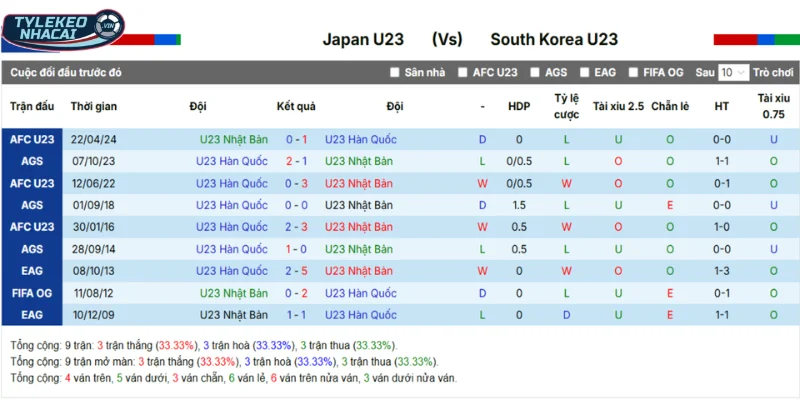Open the 2 - 5 score result
The width and height of the screenshot is (800, 400).
pos(296,271)
